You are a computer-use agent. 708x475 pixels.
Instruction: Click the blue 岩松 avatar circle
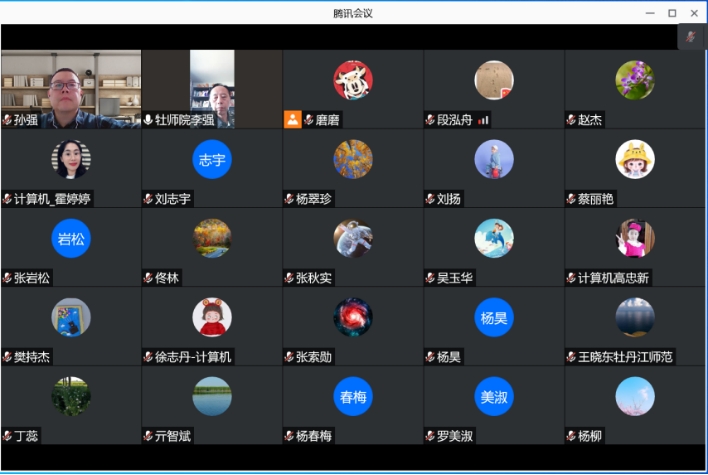71,238
